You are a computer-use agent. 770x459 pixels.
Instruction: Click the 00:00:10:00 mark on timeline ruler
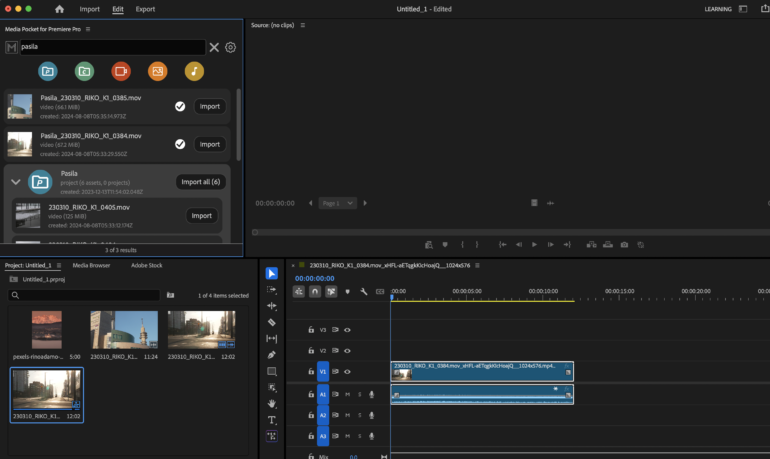pyautogui.click(x=543, y=291)
